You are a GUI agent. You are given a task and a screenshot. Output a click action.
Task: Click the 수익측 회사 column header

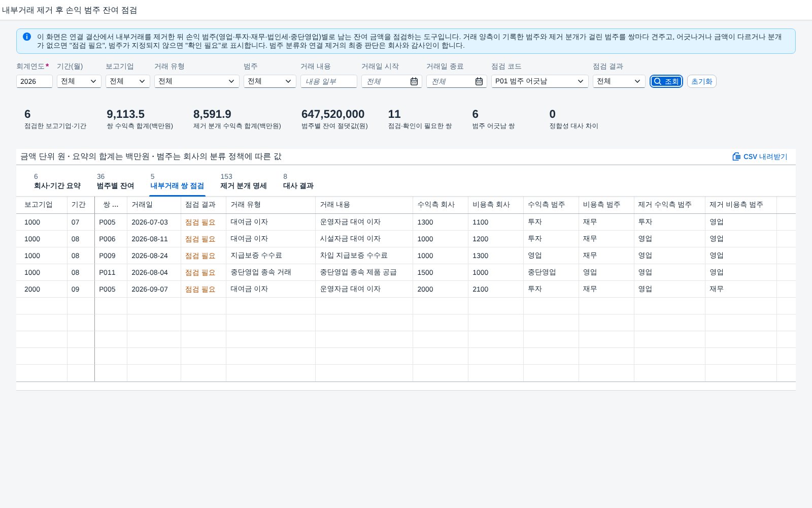441,205
